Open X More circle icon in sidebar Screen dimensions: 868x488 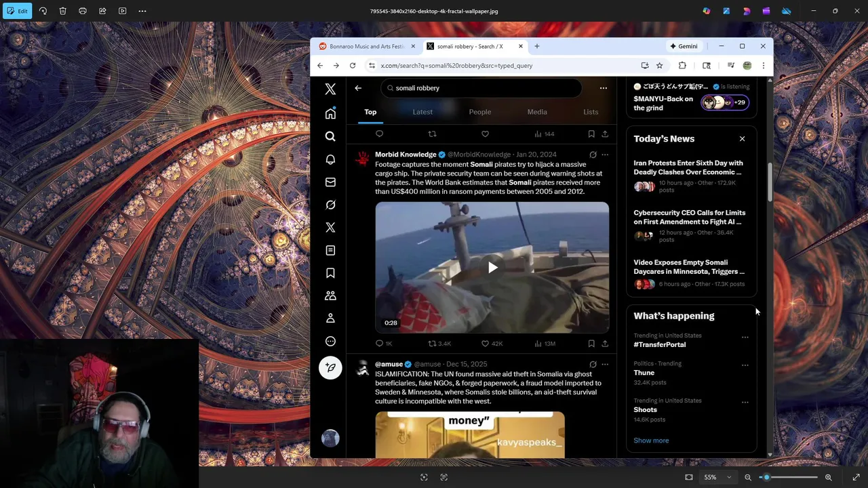330,341
